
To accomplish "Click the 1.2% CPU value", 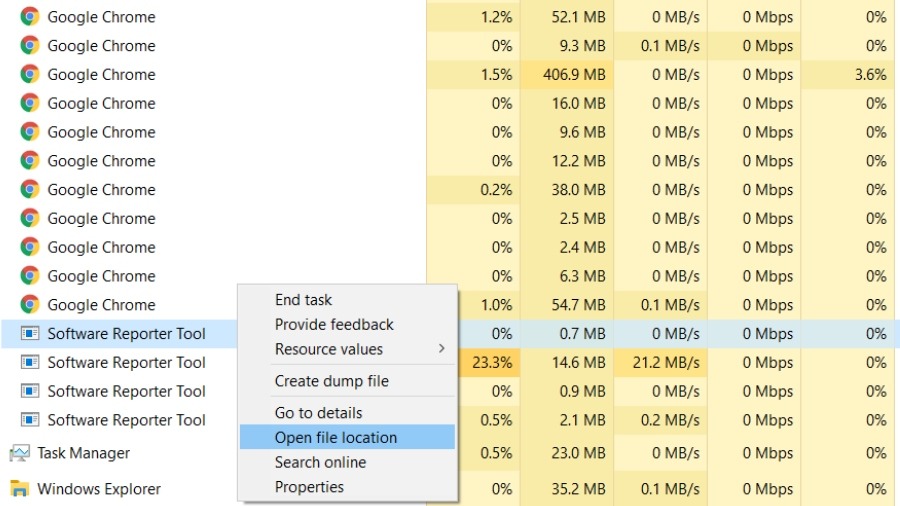I will (x=496, y=17).
